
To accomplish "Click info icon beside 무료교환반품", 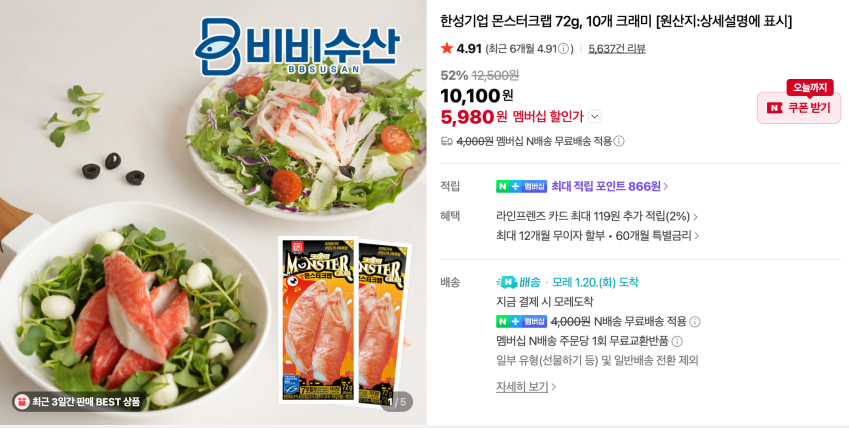I will tap(677, 341).
